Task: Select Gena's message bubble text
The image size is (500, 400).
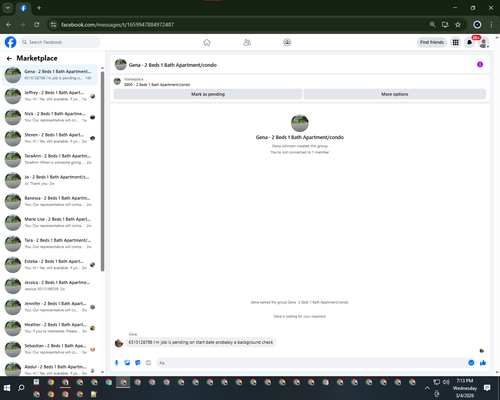Action: (201, 342)
